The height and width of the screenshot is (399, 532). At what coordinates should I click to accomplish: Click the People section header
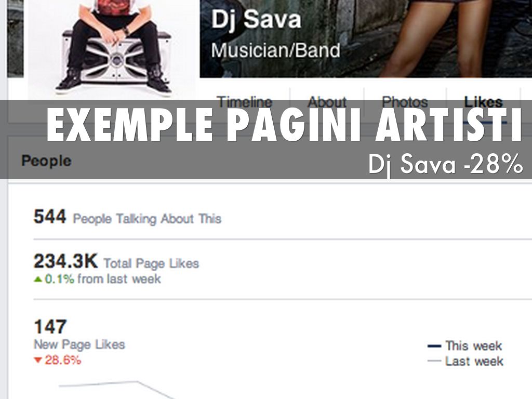click(46, 161)
